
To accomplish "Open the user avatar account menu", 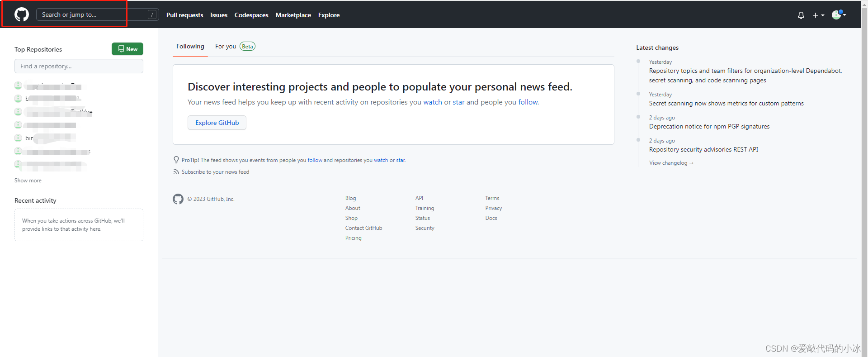I will (839, 14).
